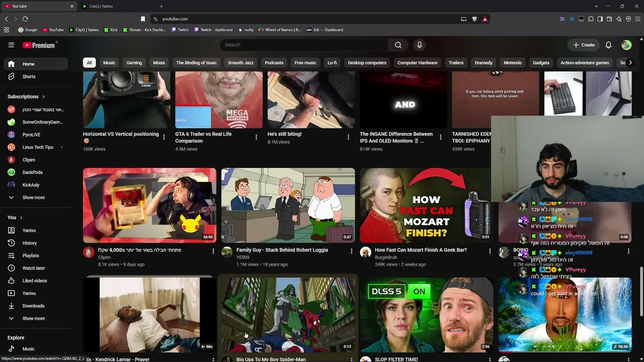Open options for Horizontal VS Vertical positioning
Screen dimensions: 644x362
point(164,137)
